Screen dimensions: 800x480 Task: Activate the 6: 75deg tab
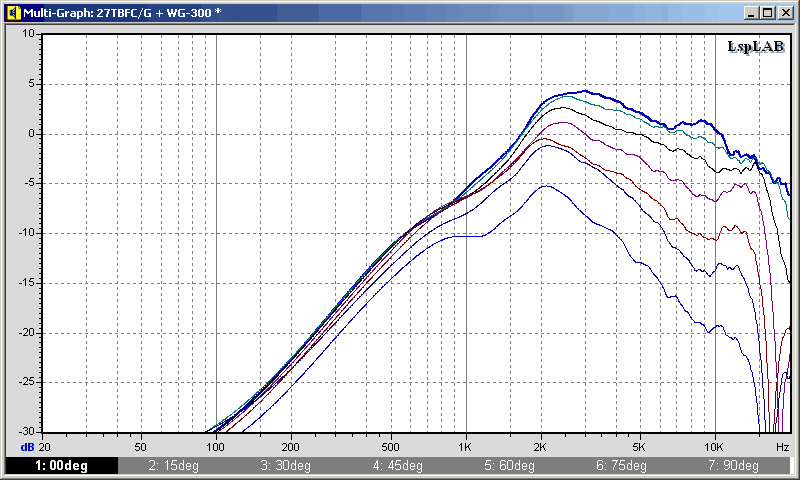(621, 466)
